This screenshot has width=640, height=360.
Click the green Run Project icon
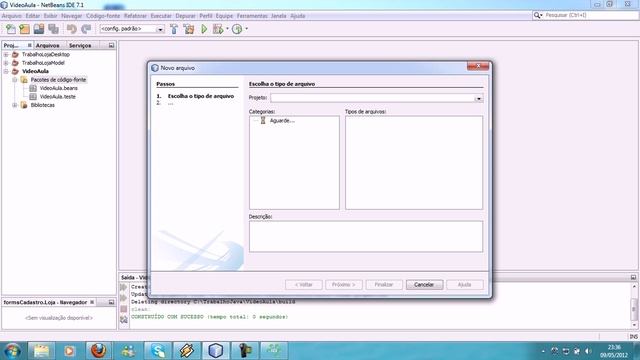204,29
